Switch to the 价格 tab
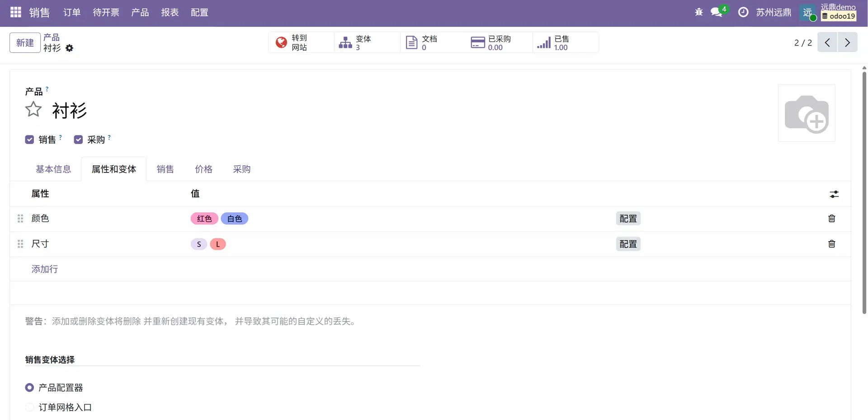This screenshot has width=868, height=420. coord(203,169)
